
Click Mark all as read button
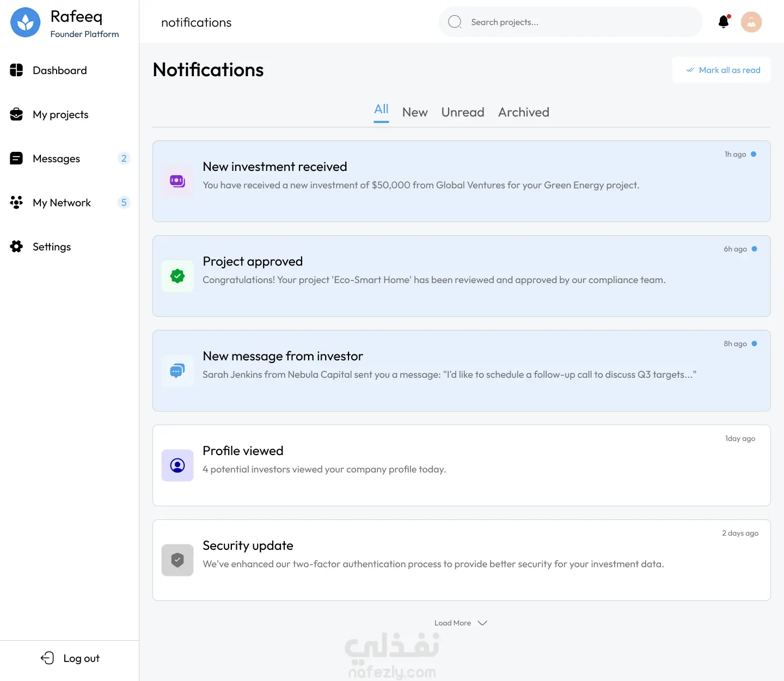[x=722, y=70]
